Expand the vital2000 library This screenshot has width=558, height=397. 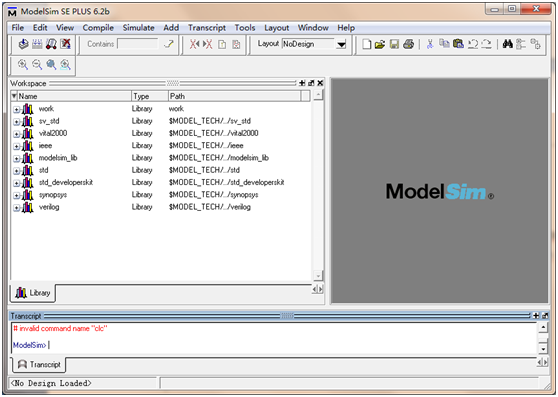click(16, 134)
